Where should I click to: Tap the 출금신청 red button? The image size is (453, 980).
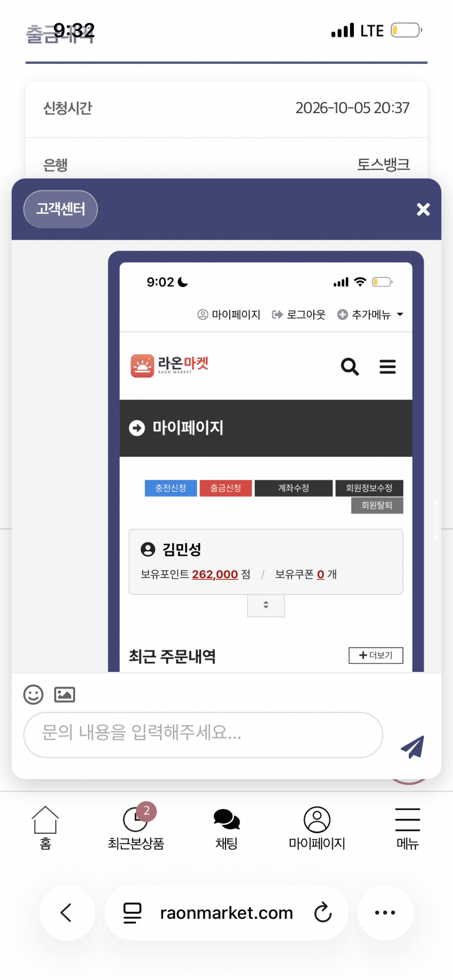pos(226,488)
